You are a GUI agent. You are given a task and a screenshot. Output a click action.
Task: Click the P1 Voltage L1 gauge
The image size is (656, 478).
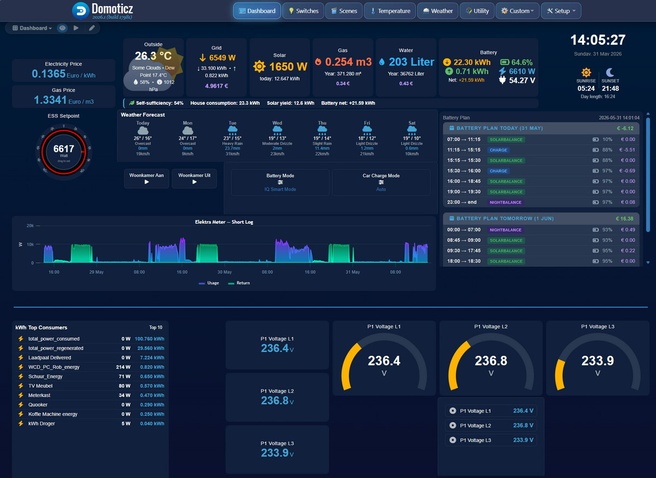pyautogui.click(x=384, y=362)
